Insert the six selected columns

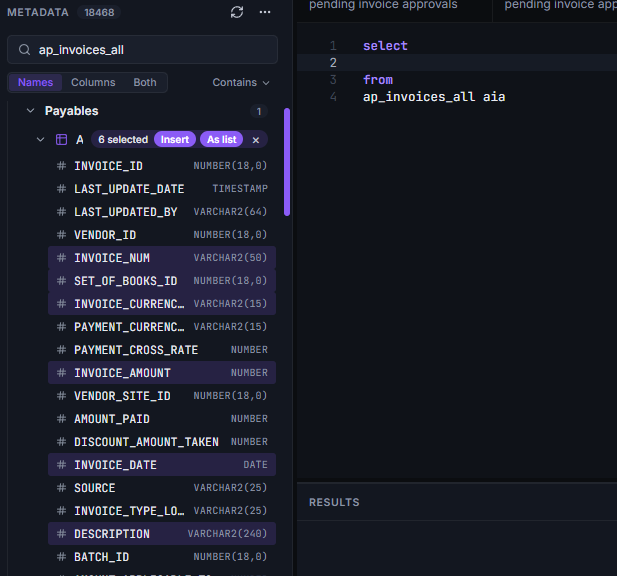175,140
